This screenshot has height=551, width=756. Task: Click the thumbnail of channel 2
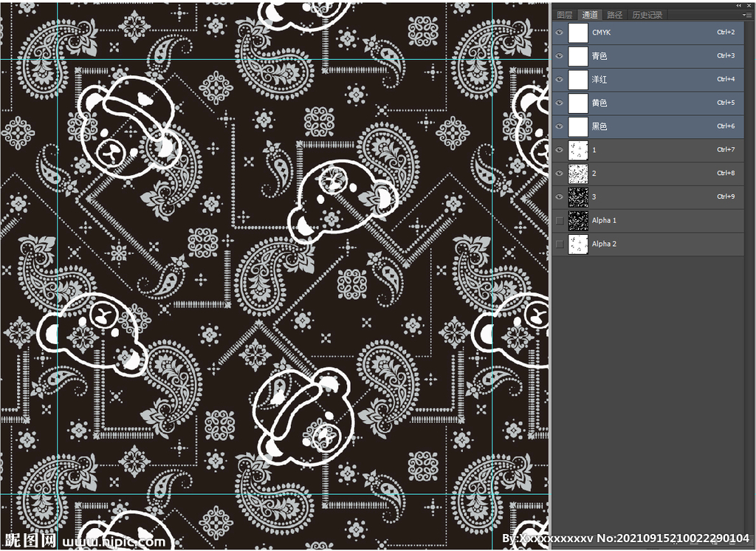tap(578, 174)
